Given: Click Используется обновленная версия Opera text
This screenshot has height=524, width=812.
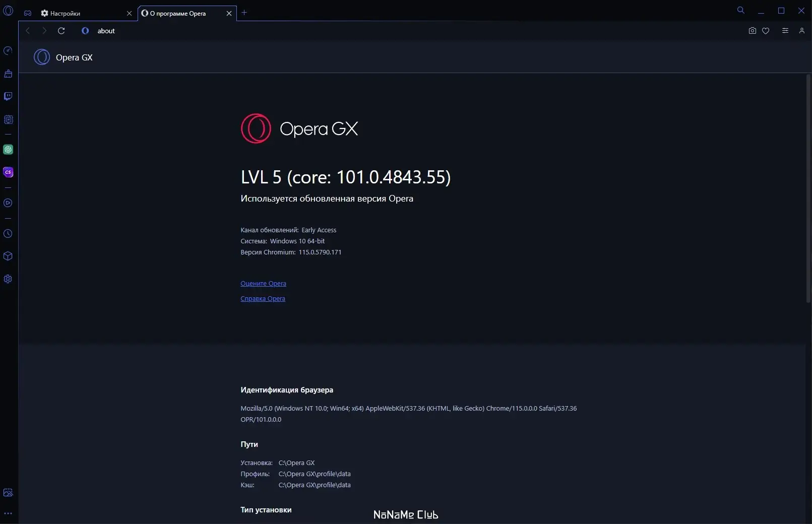Looking at the screenshot, I should pyautogui.click(x=327, y=199).
